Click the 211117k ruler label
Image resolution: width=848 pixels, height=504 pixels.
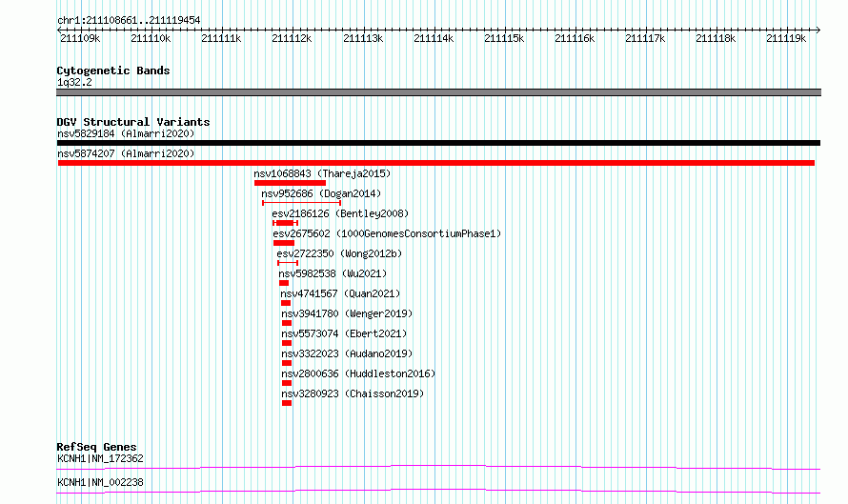click(645, 38)
